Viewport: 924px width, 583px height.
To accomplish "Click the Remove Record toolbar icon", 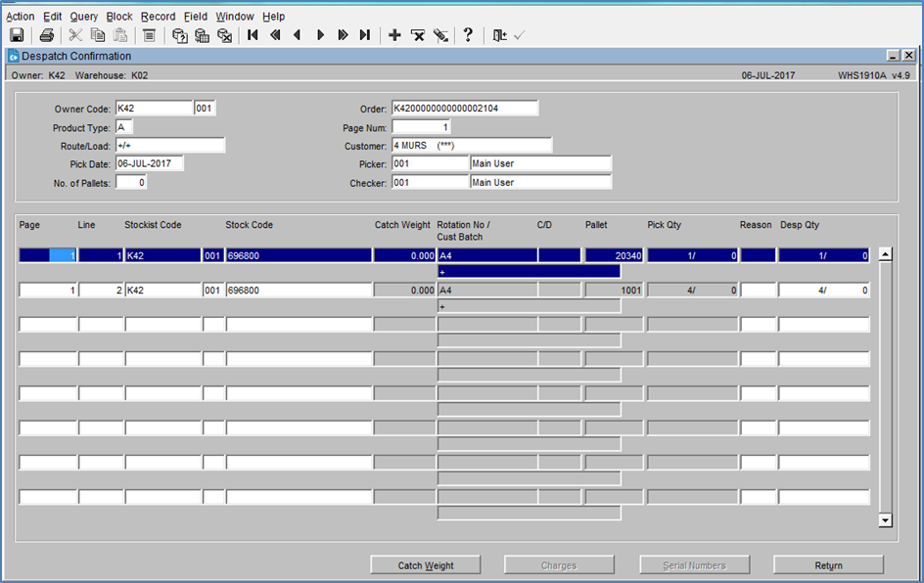I will point(418,35).
